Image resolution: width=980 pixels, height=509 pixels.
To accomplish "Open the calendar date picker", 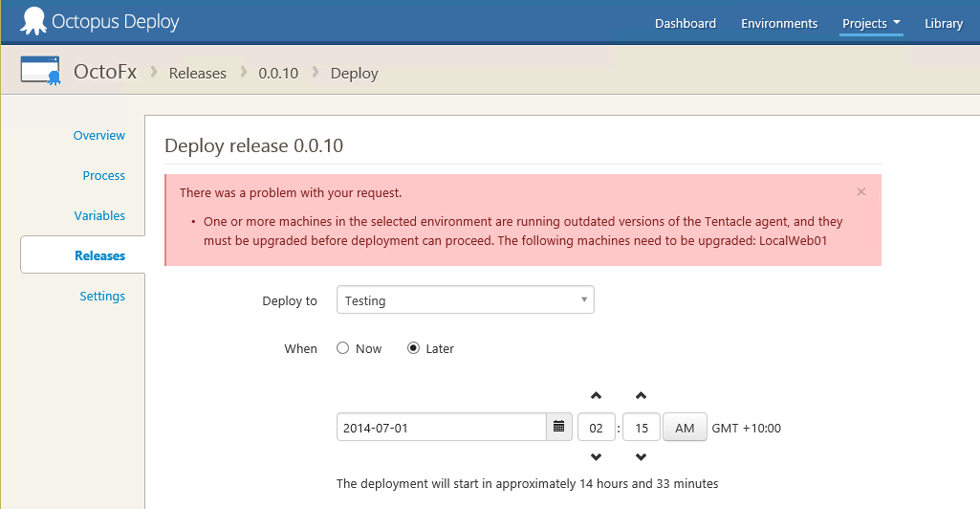I will (x=559, y=428).
